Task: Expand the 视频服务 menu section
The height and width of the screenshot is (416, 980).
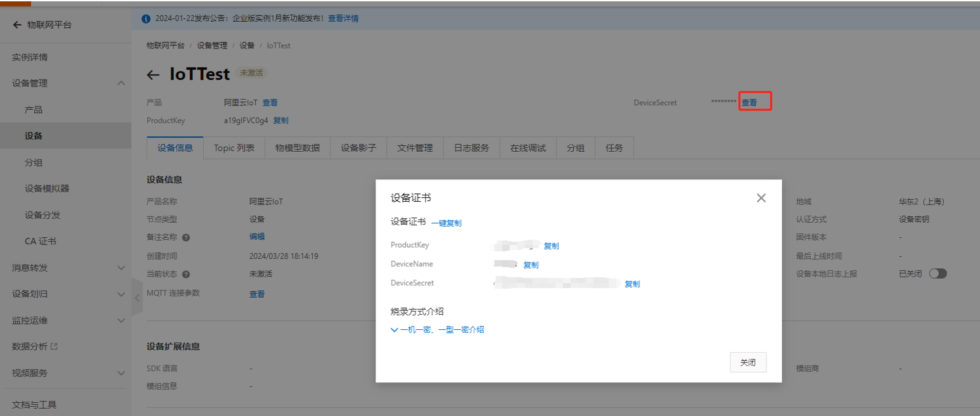Action: pos(121,373)
